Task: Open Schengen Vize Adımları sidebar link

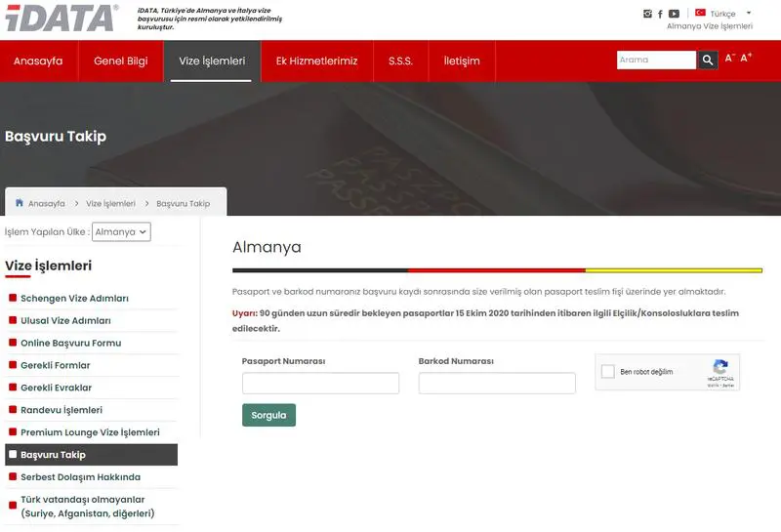Action: click(x=75, y=299)
